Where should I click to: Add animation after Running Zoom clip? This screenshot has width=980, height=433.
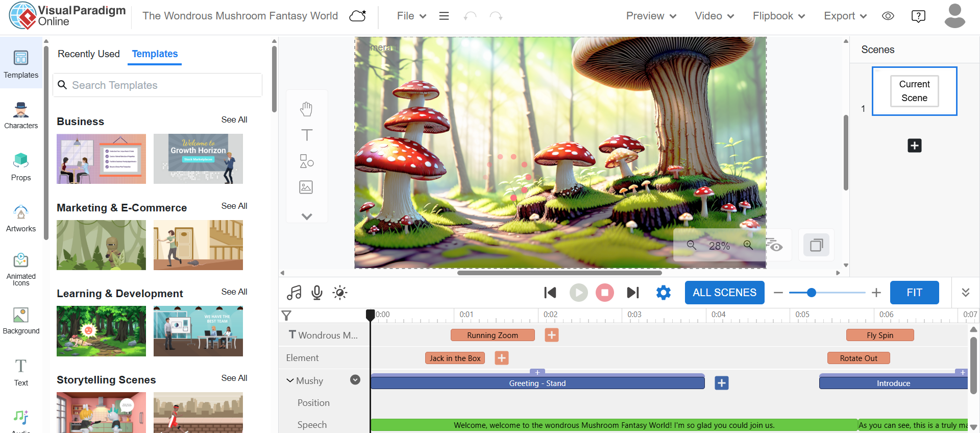[552, 335]
